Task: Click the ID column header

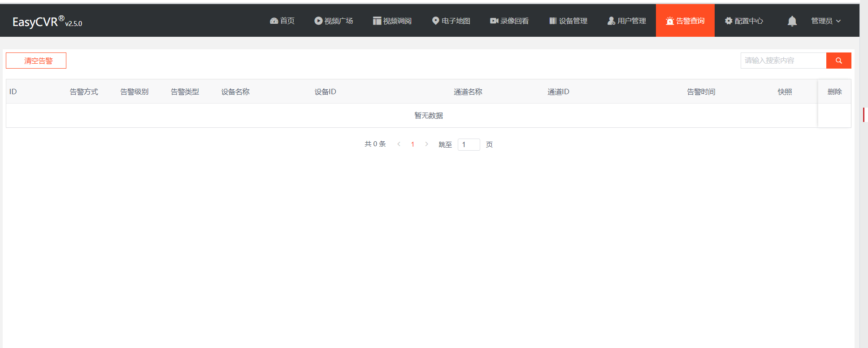Action: point(13,91)
